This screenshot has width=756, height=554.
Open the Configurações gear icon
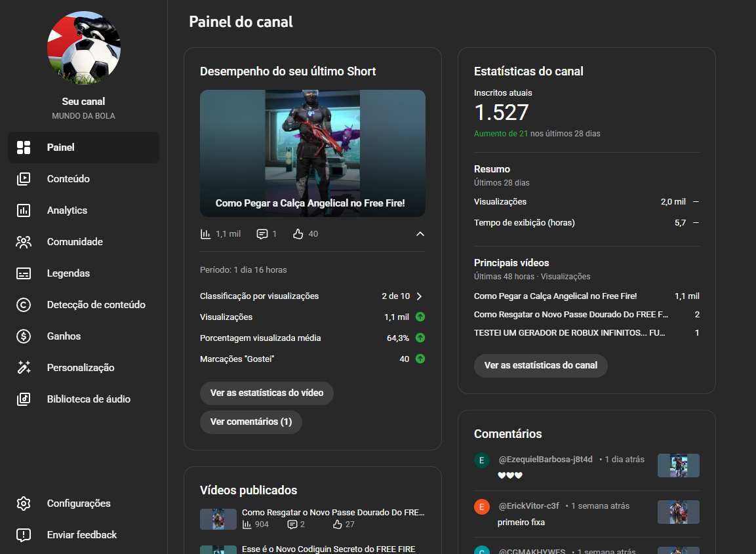24,504
